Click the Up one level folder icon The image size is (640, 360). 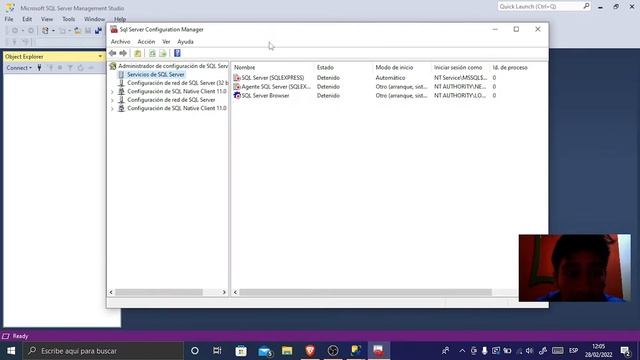(x=138, y=53)
